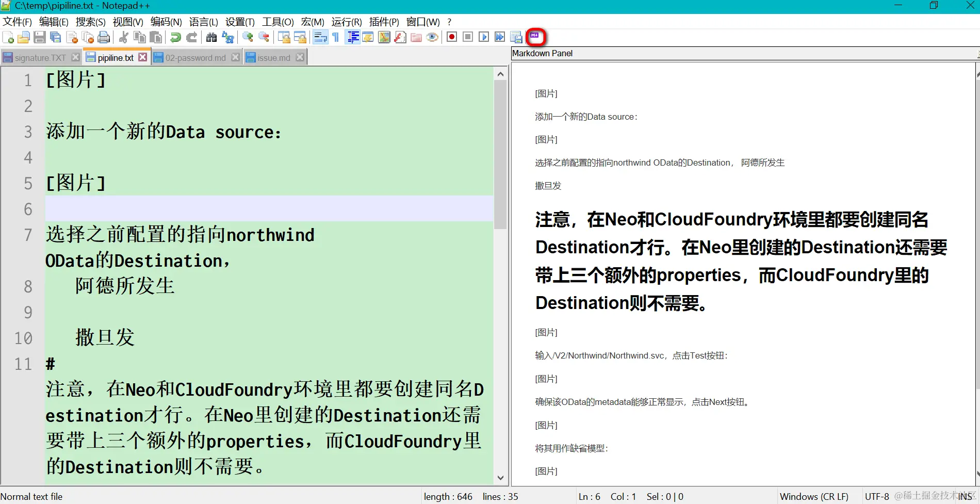Toggle the Markdown Panel toolbar icon
Viewport: 980px width, 504px height.
[x=535, y=37]
